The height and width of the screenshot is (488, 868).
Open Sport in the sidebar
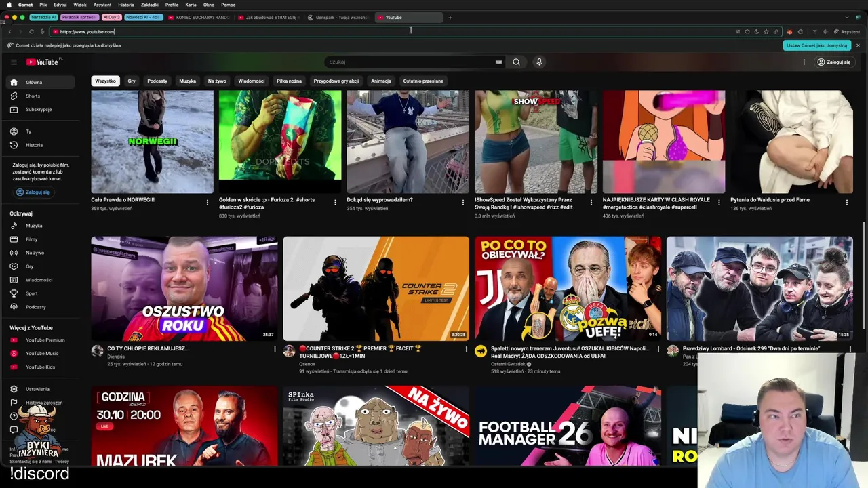(41, 293)
